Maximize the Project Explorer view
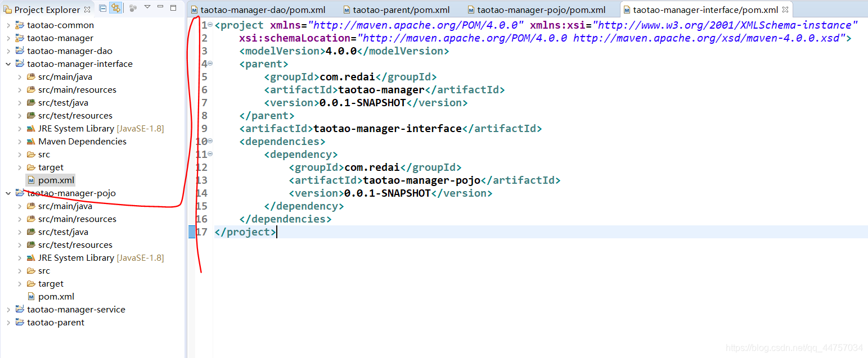The height and width of the screenshot is (358, 868). 173,7
